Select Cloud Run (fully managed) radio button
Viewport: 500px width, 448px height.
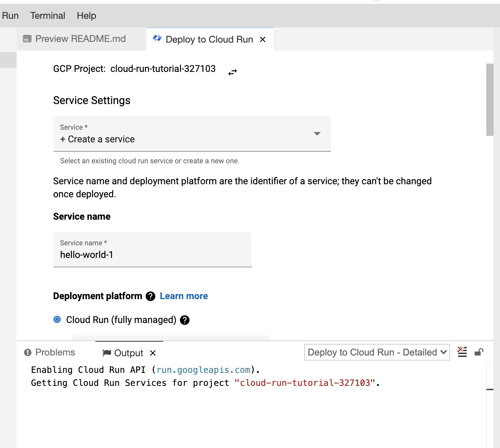click(57, 319)
